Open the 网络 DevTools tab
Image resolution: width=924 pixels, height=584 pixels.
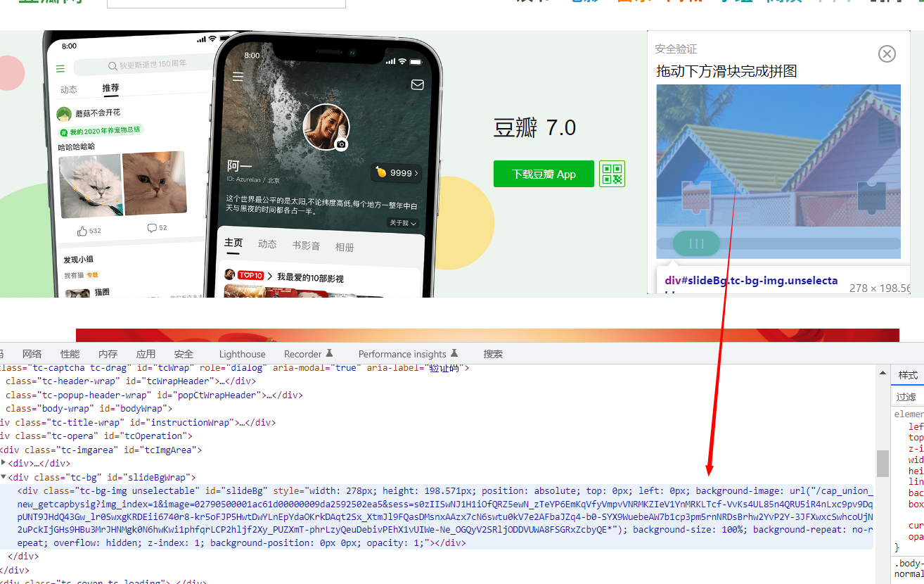pos(32,354)
